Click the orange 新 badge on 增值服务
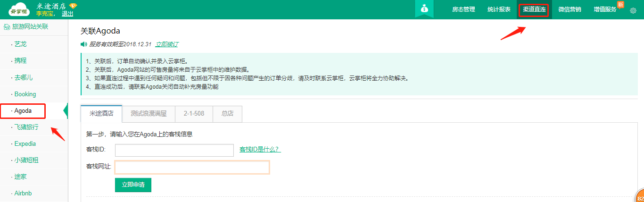The width and height of the screenshot is (644, 202). click(x=620, y=5)
